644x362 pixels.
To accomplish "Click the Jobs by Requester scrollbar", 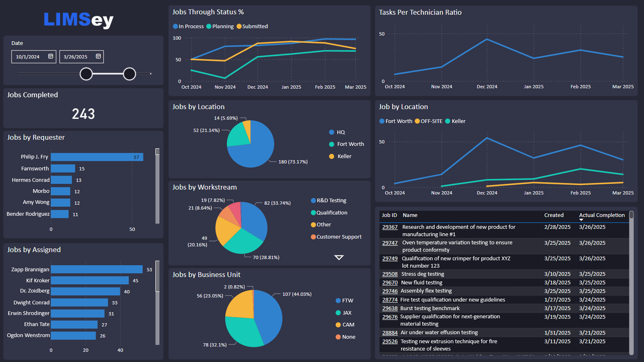I will [x=157, y=186].
